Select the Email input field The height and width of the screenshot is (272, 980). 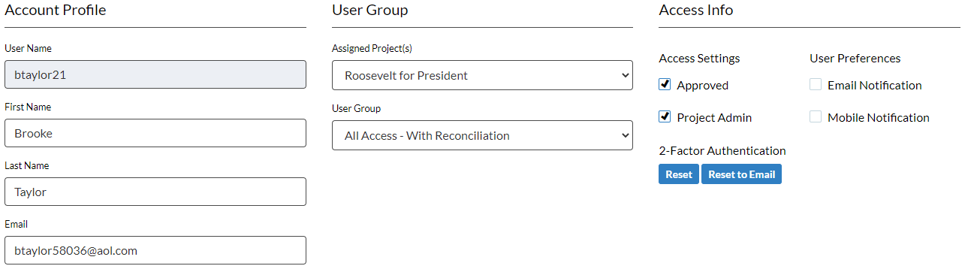(155, 250)
